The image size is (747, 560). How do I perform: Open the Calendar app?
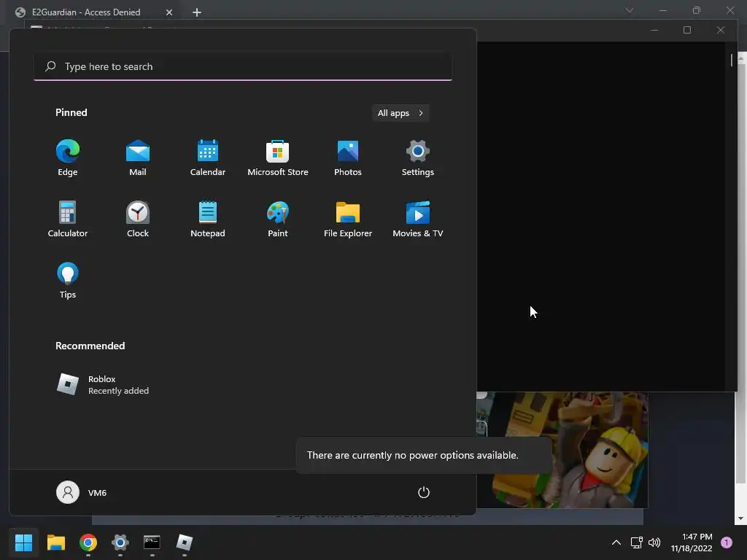[x=208, y=158]
